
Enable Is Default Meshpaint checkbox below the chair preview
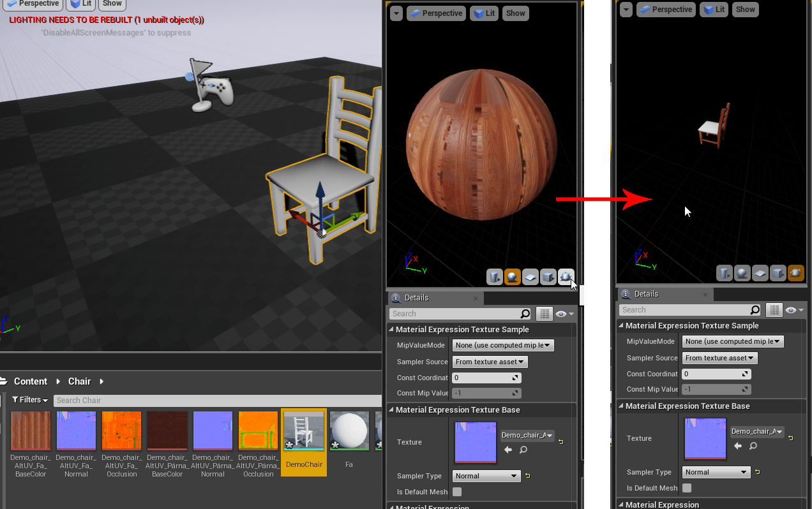[x=687, y=488]
